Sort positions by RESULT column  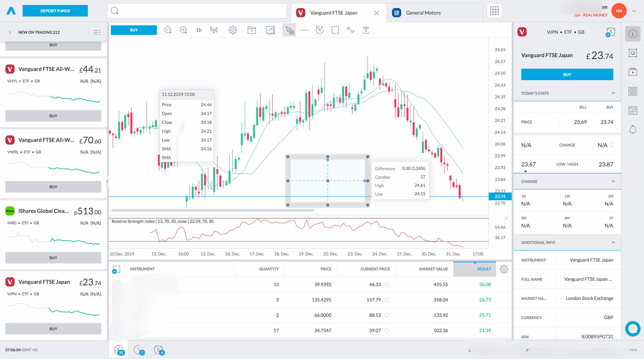[474, 269]
